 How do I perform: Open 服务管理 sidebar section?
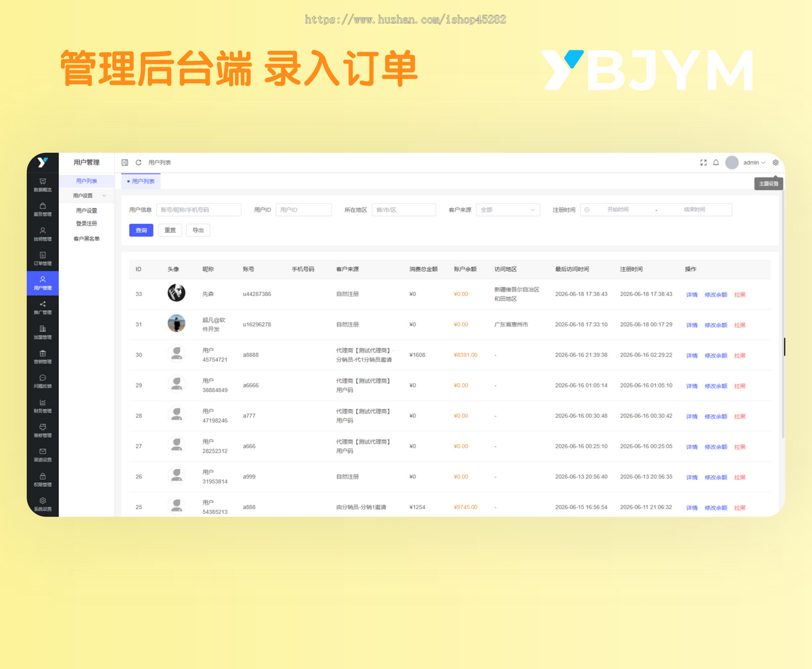click(43, 209)
